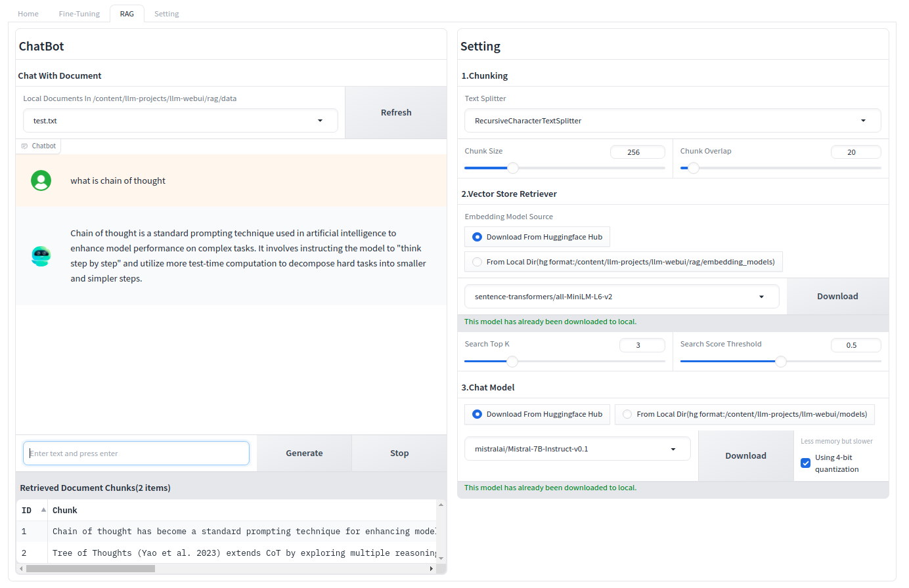Screen dimensions: 909x588
Task: Select From Local Dir for chat model
Action: [627, 414]
